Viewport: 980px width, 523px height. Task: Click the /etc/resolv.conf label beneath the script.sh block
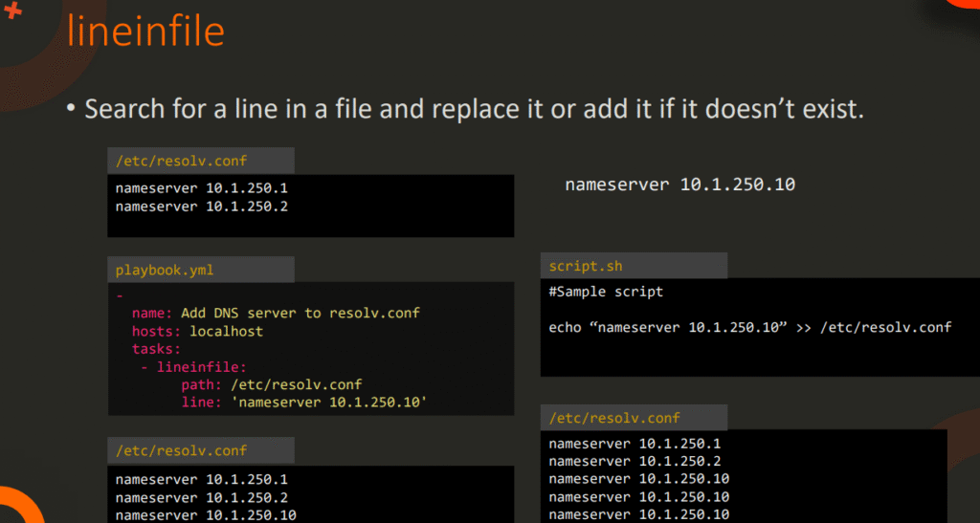click(613, 418)
